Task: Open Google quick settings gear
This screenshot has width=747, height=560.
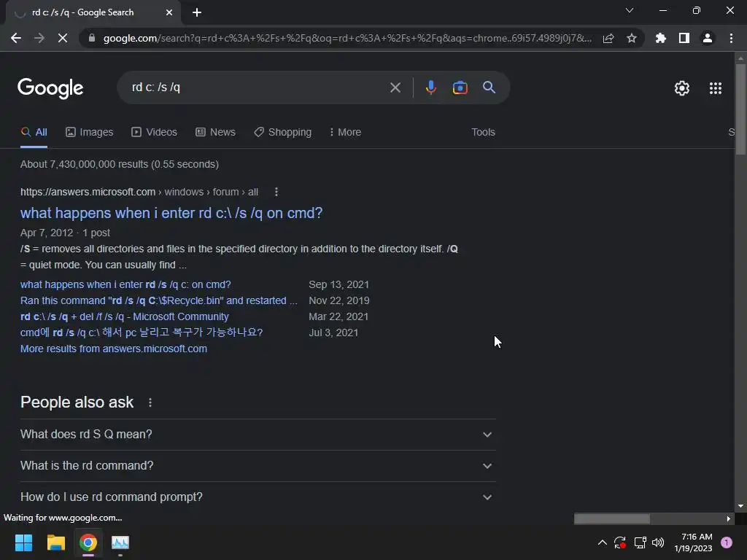Action: 682,88
